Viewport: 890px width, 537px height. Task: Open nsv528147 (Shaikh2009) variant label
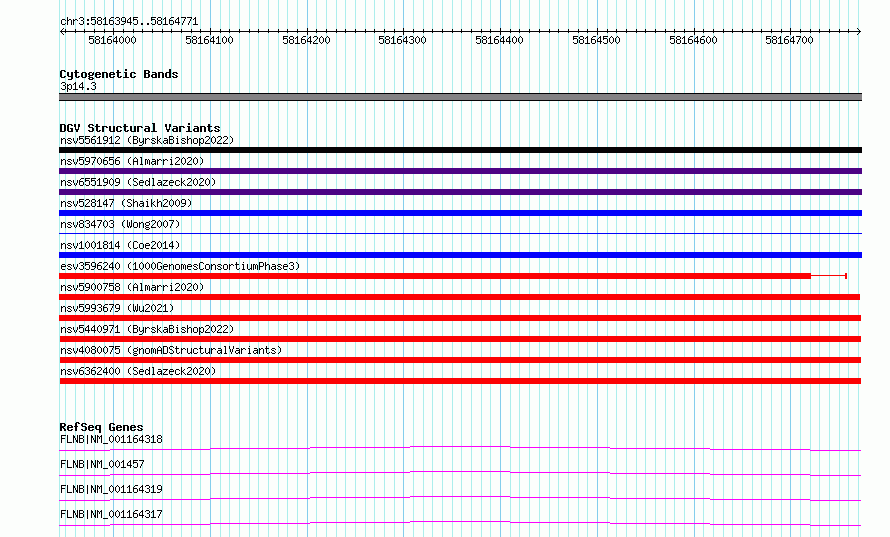pos(126,203)
